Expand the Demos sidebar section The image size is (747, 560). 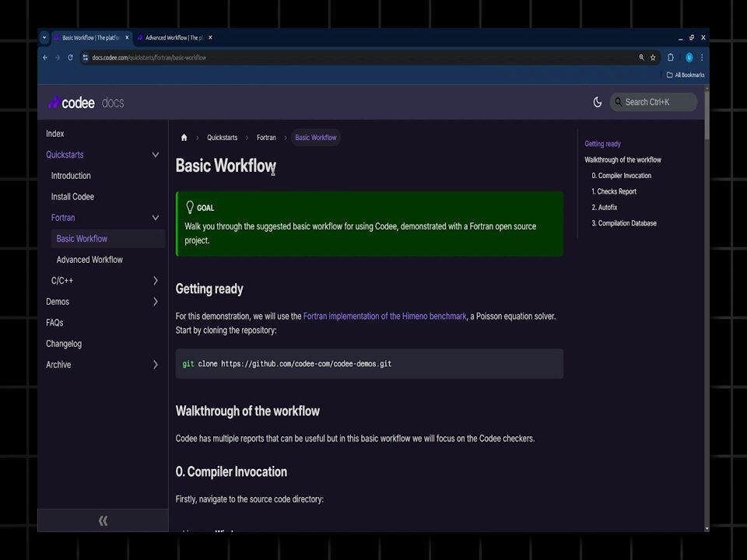click(x=156, y=302)
